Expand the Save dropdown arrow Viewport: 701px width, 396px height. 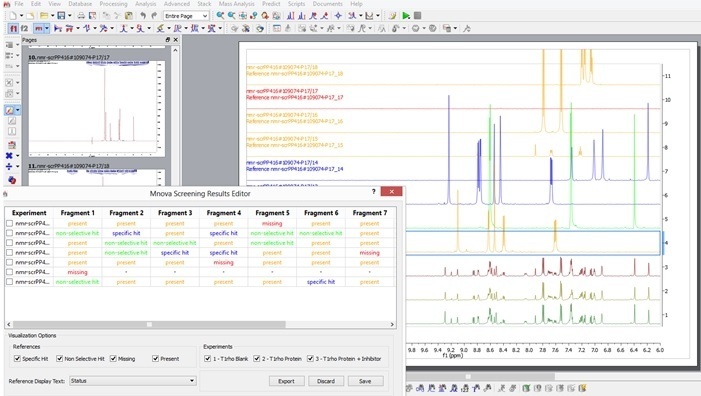69,16
